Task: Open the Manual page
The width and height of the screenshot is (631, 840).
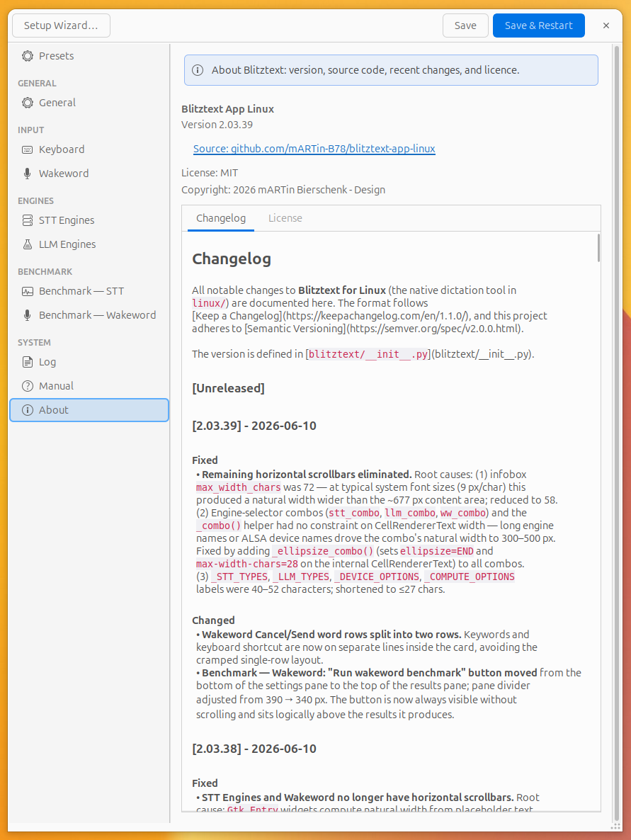Action: pos(89,386)
